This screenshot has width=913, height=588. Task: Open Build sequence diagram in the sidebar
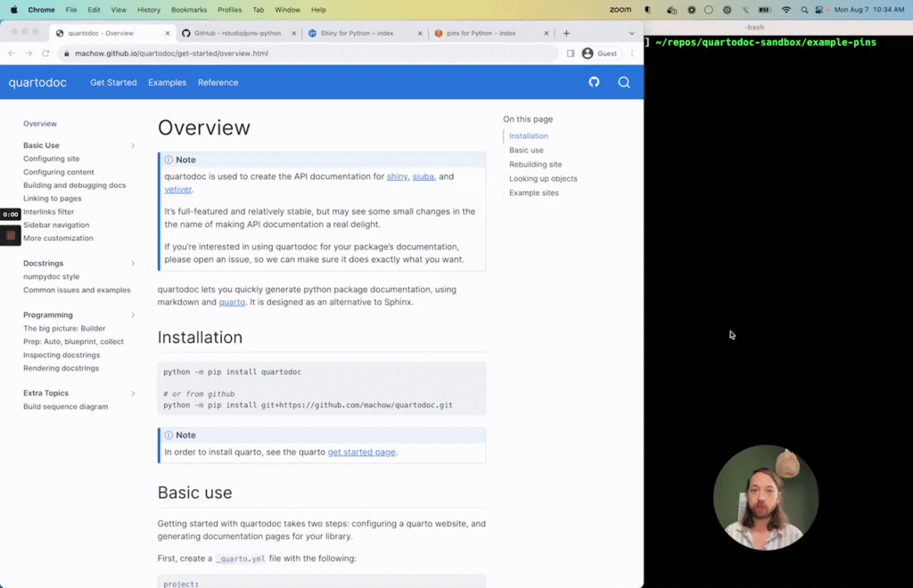66,407
